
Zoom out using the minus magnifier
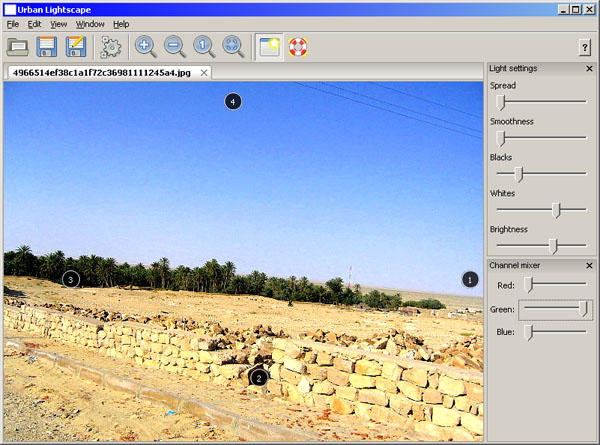[x=175, y=46]
